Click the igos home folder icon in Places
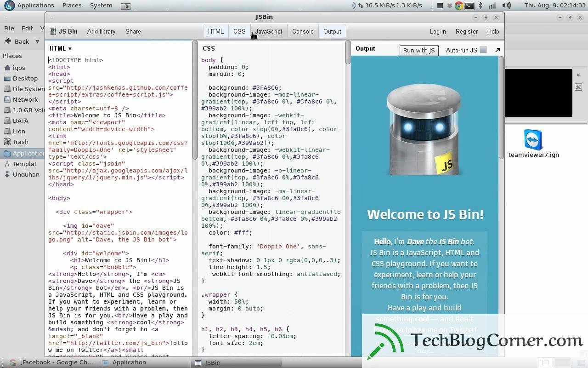Viewport: 588px width, 368px height. click(x=7, y=68)
